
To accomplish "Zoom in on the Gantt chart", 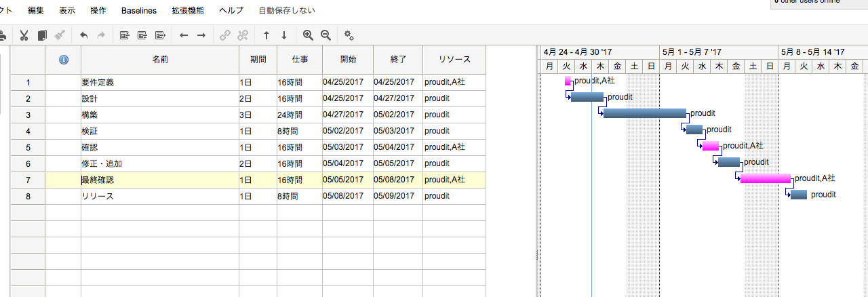I will (308, 35).
